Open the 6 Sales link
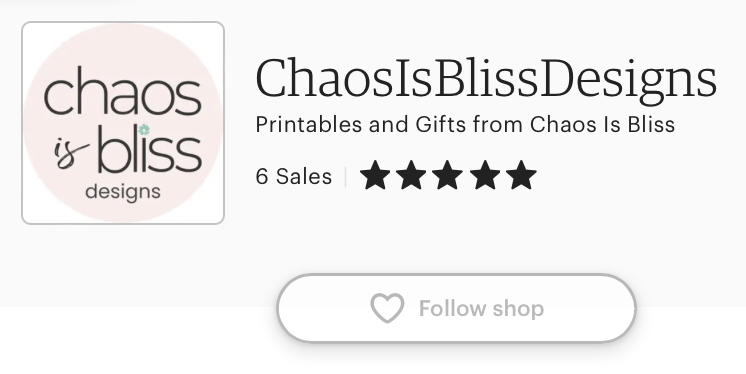 point(294,177)
